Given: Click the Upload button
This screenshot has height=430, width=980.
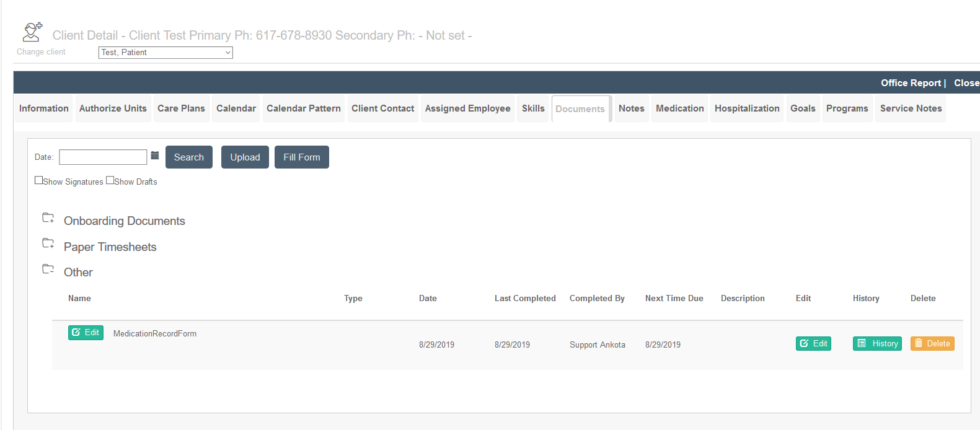Looking at the screenshot, I should coord(245,157).
